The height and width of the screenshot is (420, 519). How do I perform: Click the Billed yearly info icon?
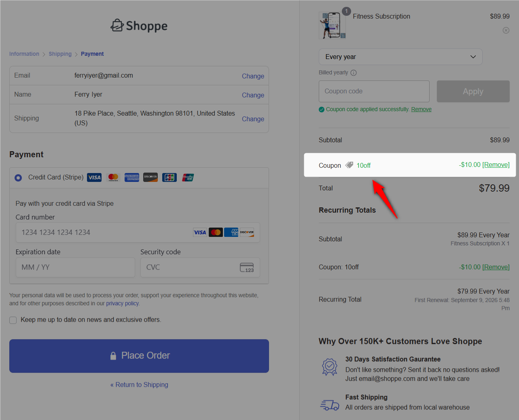(354, 73)
